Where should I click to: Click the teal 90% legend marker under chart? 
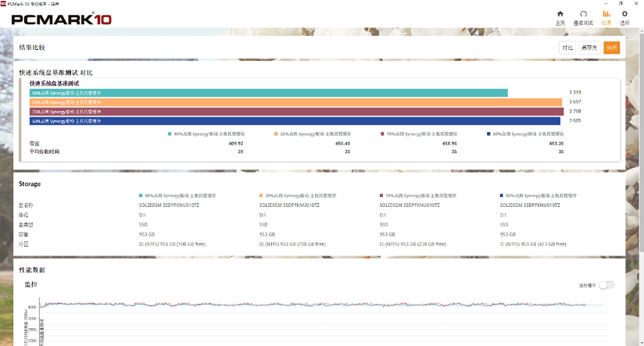(170, 134)
